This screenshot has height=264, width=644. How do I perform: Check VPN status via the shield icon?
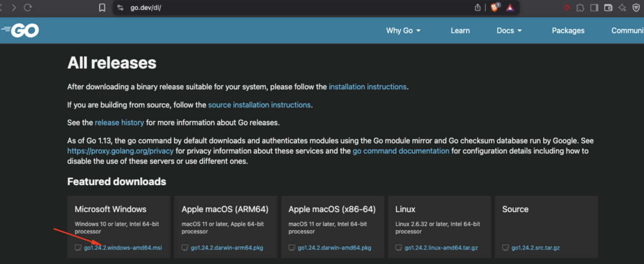[636, 7]
